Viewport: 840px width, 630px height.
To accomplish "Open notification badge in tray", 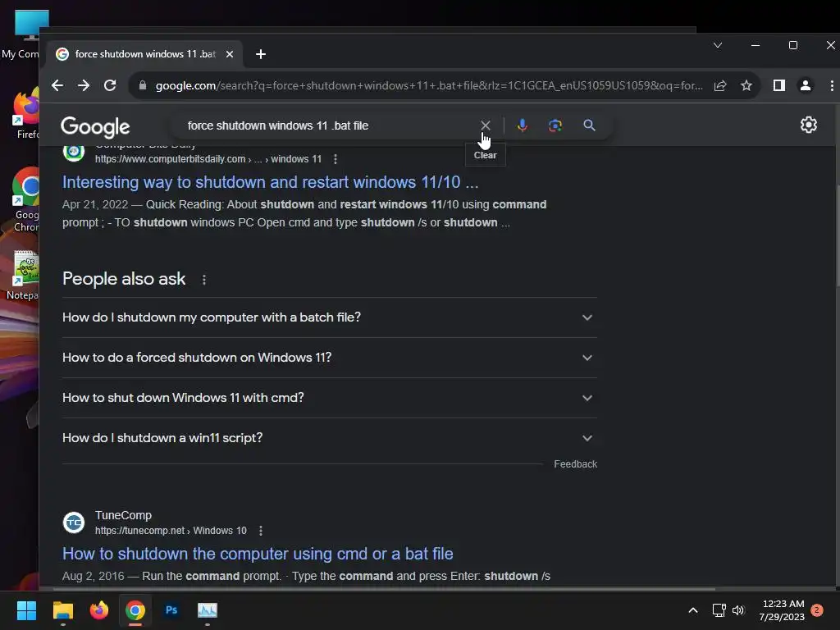I will tap(817, 610).
